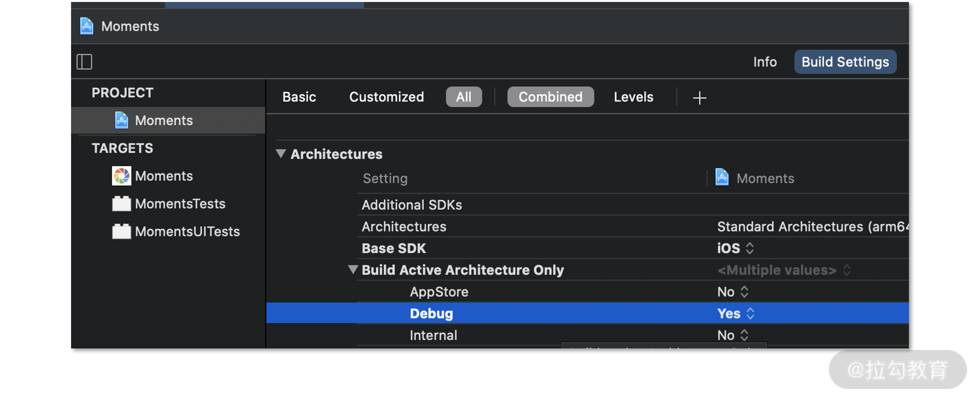Click the Moments project blueprint icon in sidebar

point(122,121)
